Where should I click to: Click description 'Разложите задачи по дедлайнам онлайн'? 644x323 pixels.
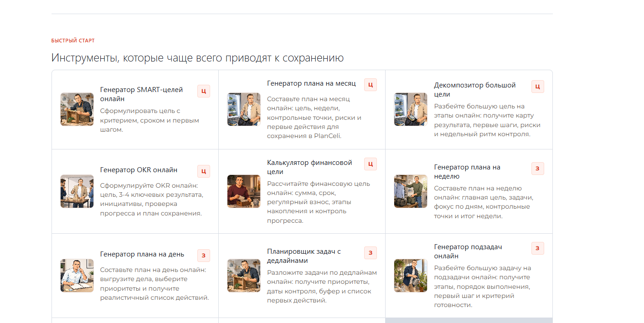(x=322, y=287)
